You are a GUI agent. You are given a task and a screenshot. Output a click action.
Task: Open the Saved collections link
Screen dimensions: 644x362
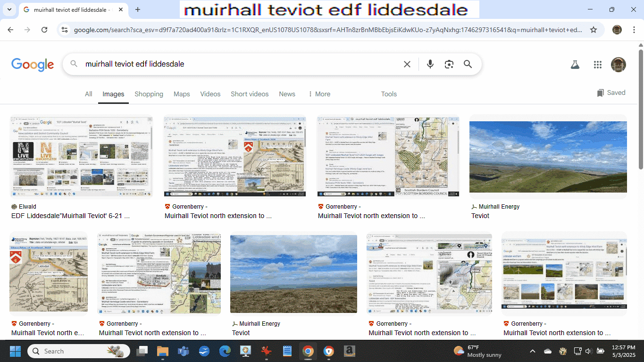[611, 93]
